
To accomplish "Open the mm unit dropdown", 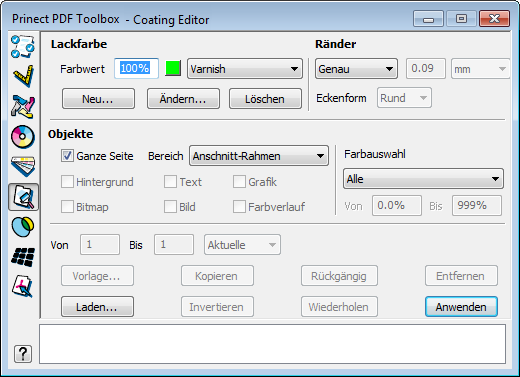I will [x=480, y=69].
